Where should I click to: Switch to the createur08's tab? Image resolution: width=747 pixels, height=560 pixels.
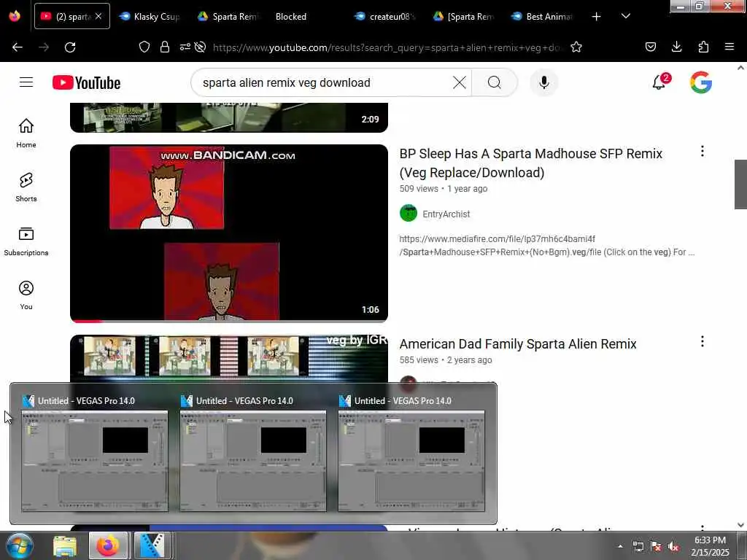point(385,17)
